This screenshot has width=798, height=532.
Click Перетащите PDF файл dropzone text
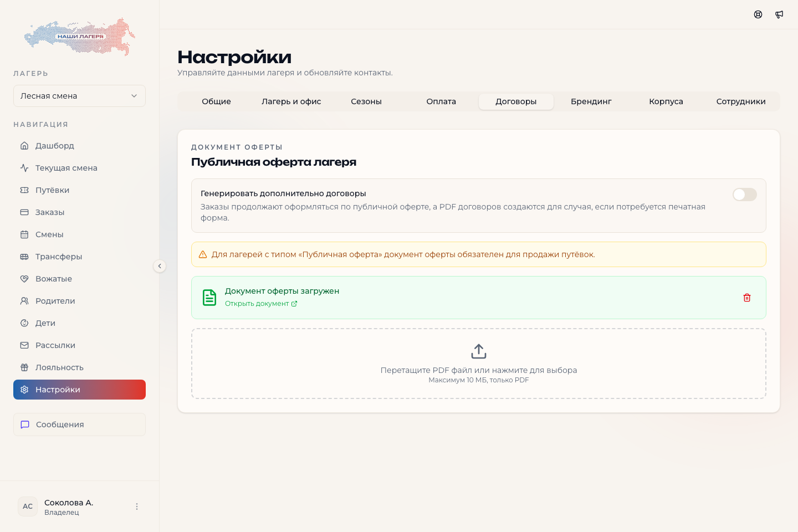(479, 370)
